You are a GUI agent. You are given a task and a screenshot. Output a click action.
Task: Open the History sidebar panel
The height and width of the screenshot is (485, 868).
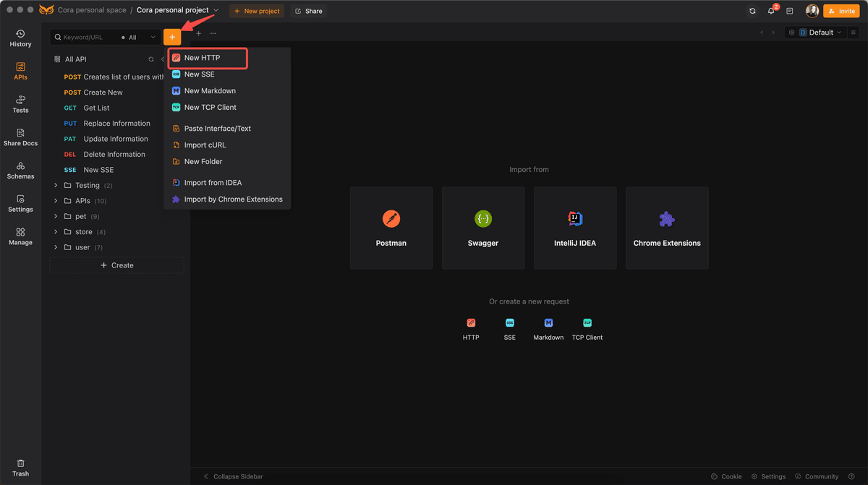point(20,38)
